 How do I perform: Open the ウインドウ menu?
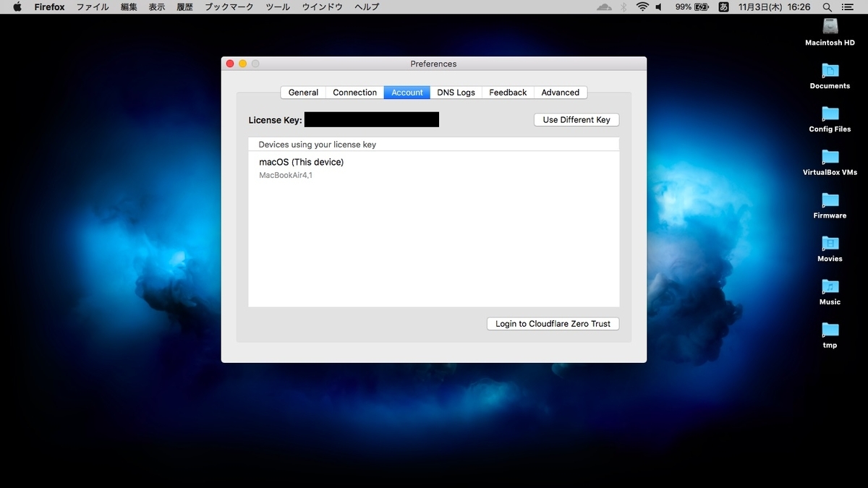(323, 7)
